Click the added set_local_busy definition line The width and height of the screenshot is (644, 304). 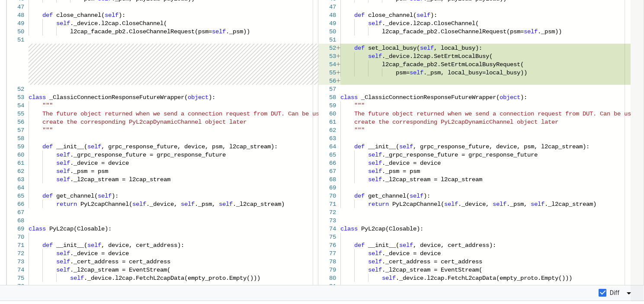click(417, 48)
